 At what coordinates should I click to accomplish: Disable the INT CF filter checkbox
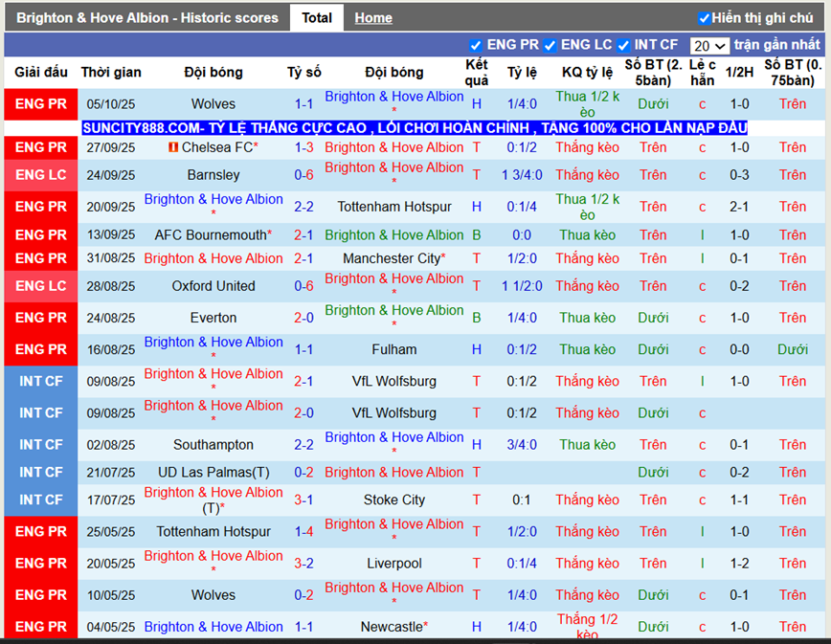(x=623, y=45)
